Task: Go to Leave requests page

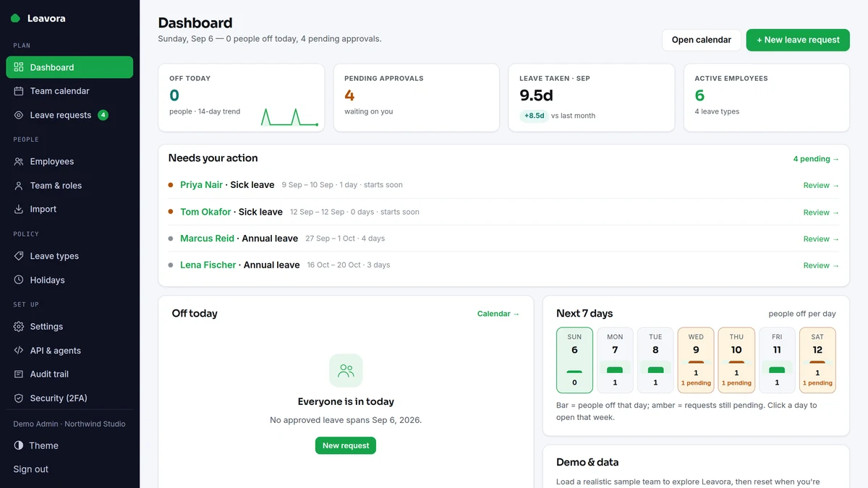Action: tap(69, 115)
